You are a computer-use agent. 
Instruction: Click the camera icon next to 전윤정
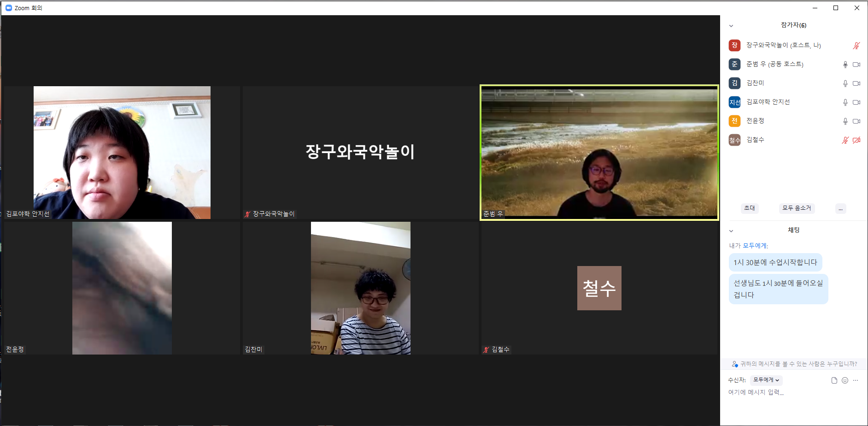pyautogui.click(x=856, y=121)
